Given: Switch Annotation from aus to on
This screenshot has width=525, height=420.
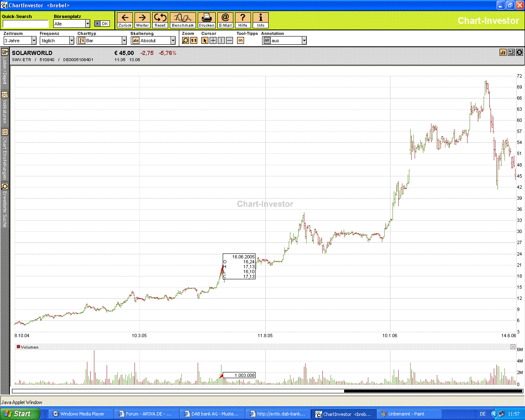Looking at the screenshot, I should [x=267, y=40].
